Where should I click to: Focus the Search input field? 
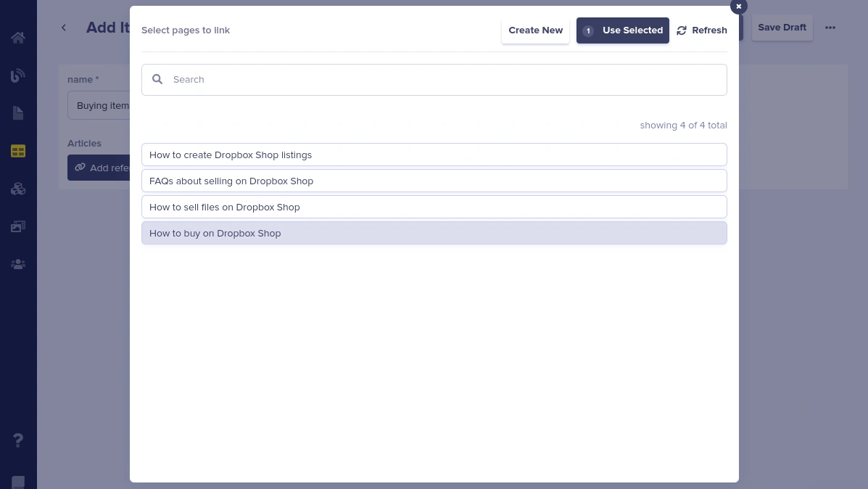click(x=434, y=80)
